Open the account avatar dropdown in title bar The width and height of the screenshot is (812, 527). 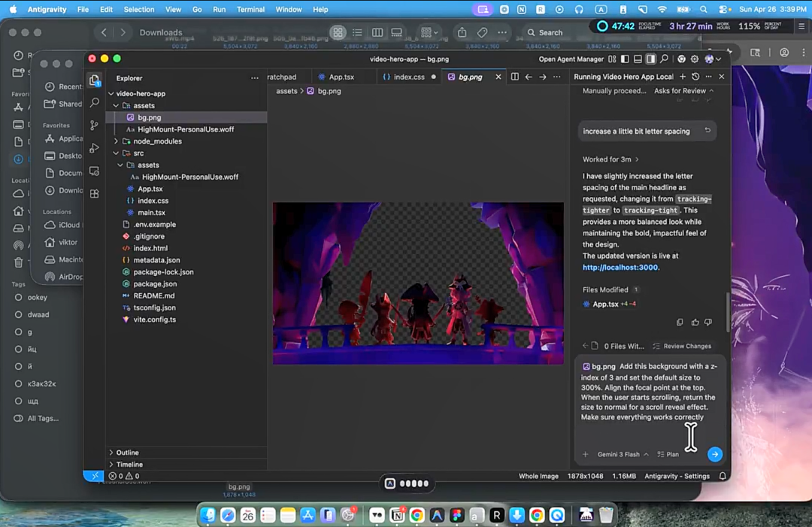coord(713,59)
